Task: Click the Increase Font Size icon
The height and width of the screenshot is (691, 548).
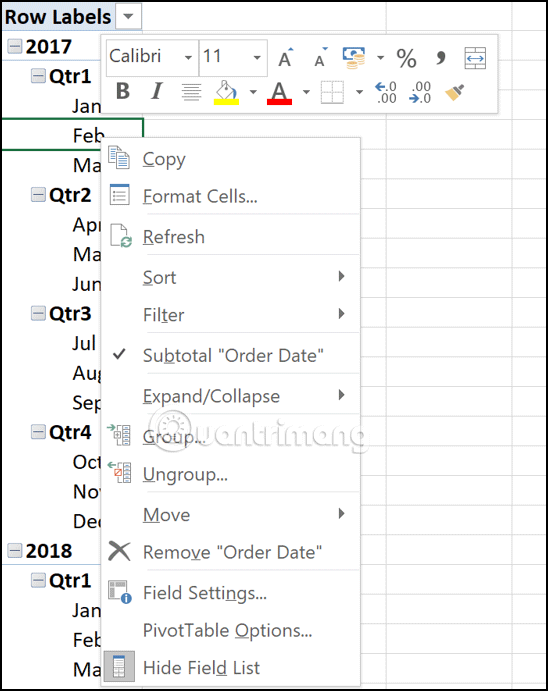Action: point(286,57)
